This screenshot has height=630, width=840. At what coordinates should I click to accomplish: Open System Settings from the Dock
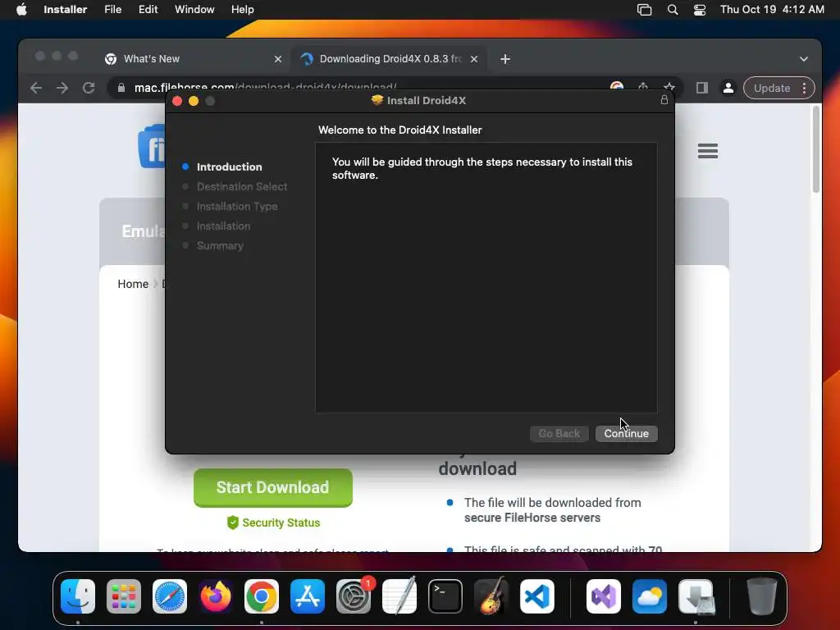354,596
